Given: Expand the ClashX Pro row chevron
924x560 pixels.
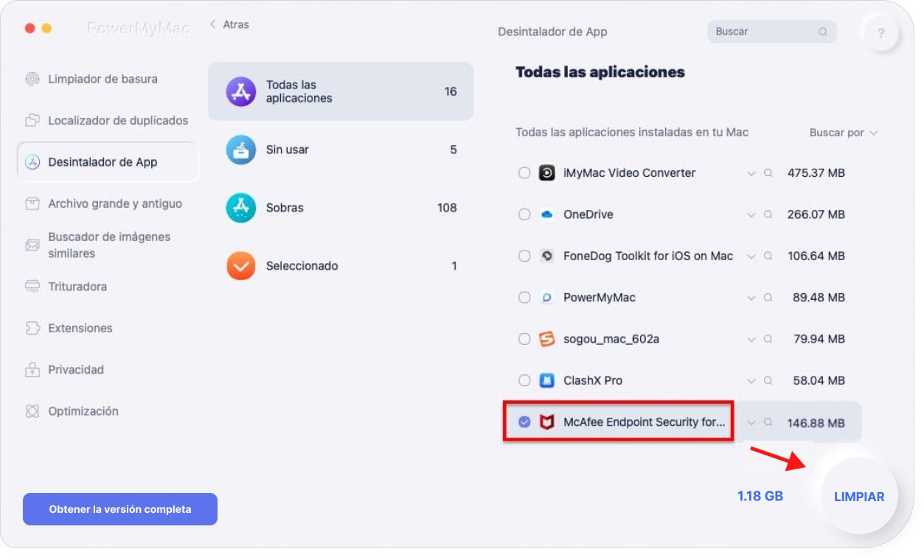Looking at the screenshot, I should coord(751,381).
